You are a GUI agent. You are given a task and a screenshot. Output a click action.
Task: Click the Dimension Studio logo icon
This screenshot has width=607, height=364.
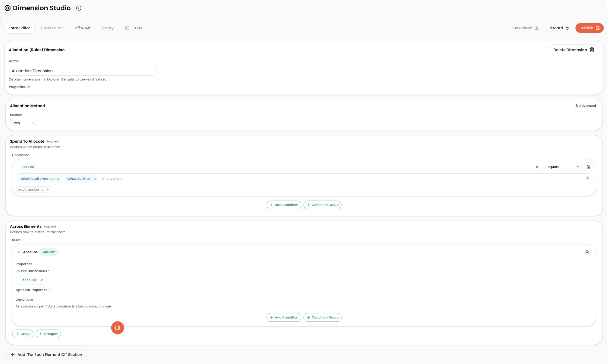click(8, 8)
